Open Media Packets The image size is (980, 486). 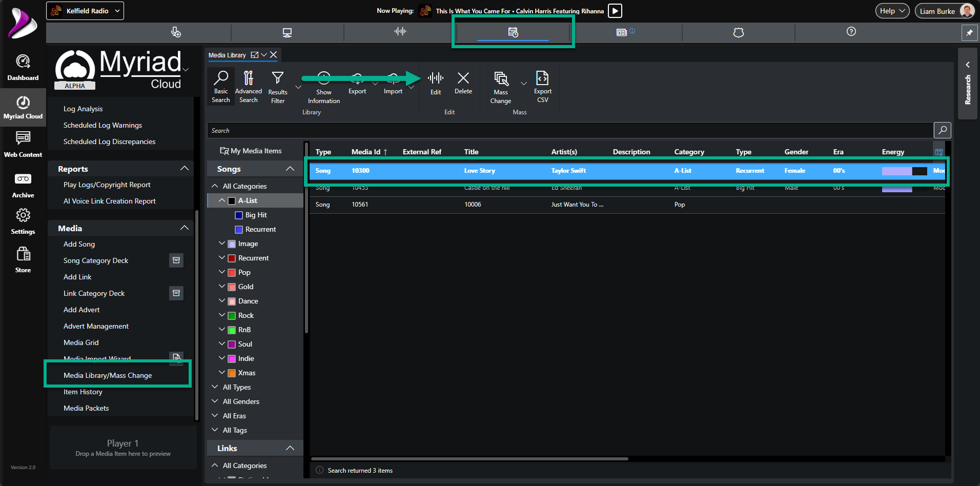(x=86, y=408)
